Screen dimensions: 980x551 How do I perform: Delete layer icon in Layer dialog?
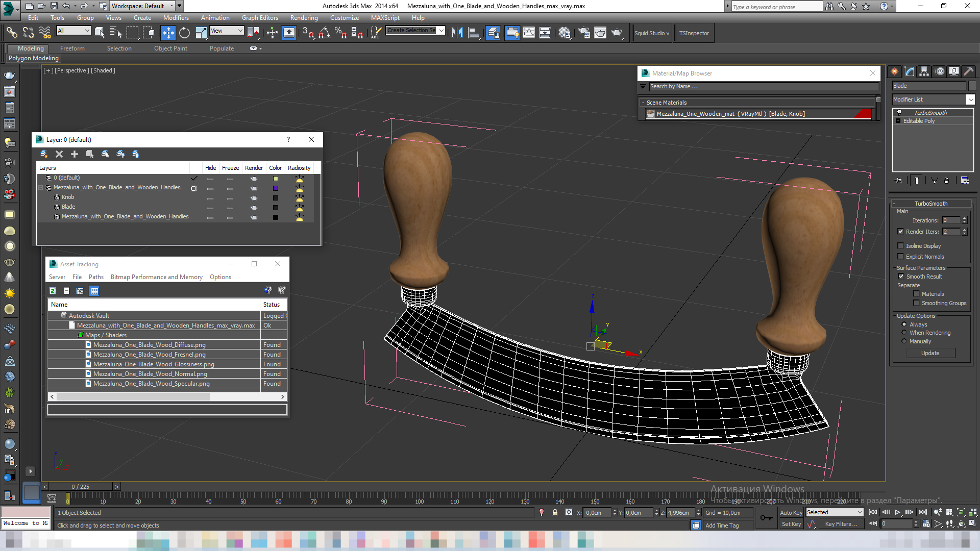click(59, 154)
